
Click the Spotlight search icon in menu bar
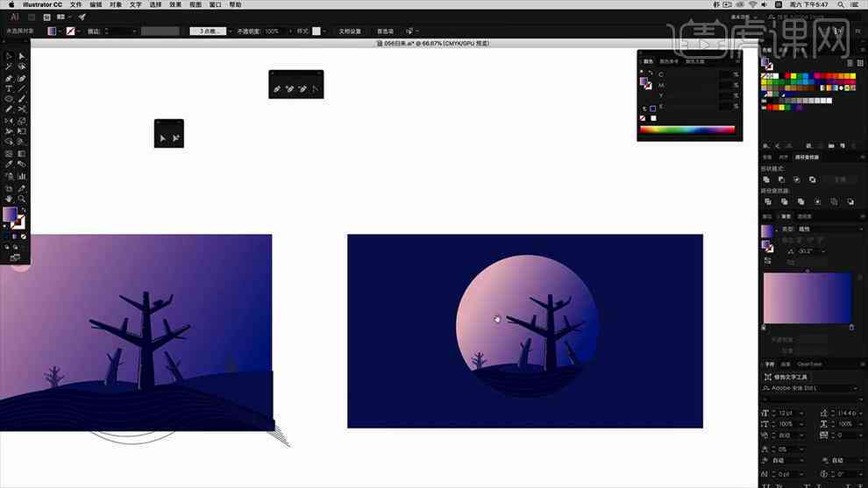point(840,4)
